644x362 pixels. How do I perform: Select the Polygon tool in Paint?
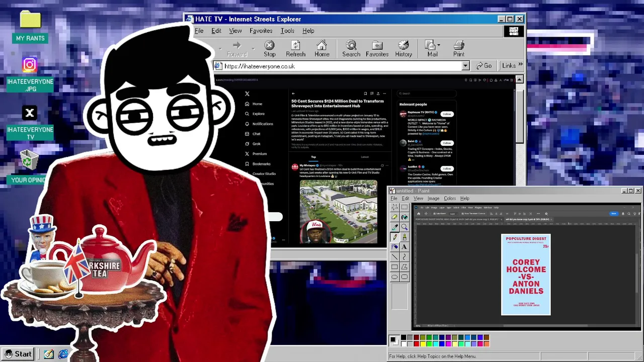(x=404, y=266)
